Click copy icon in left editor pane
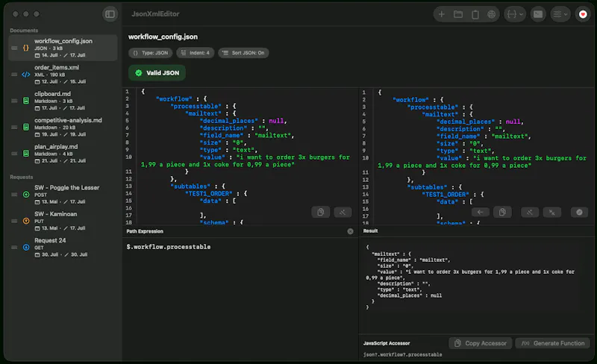 click(x=321, y=212)
